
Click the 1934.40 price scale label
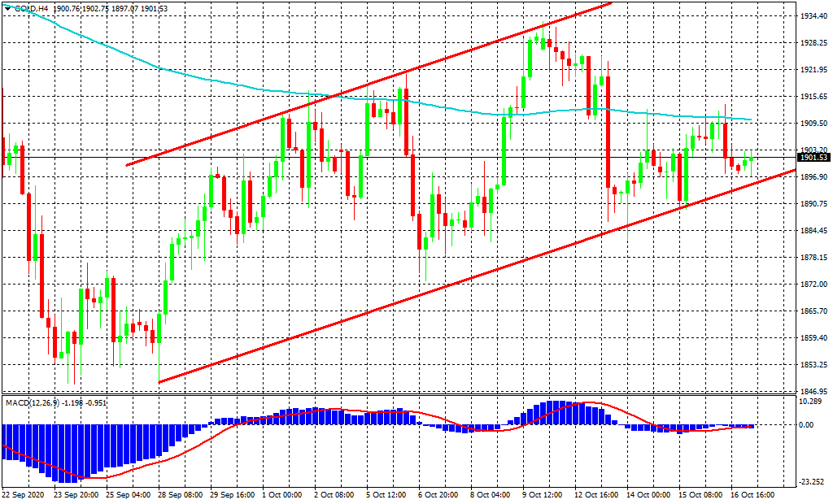(x=813, y=16)
